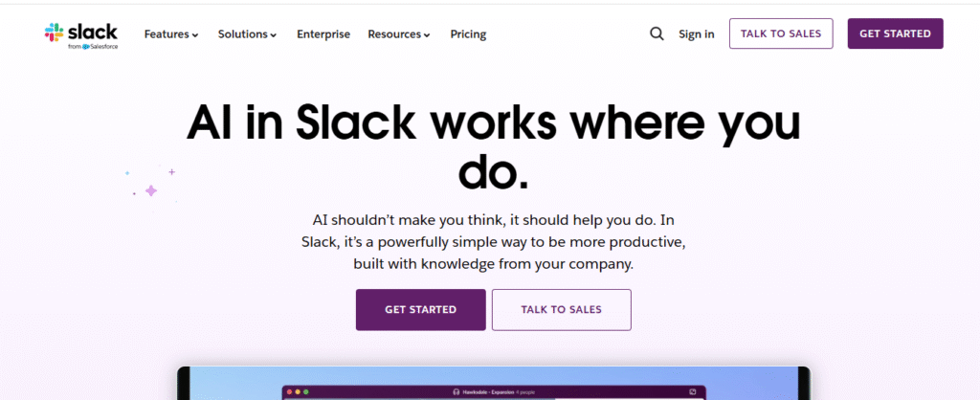Viewport: 980px width, 400px height.
Task: Click the product preview image
Action: (x=494, y=383)
